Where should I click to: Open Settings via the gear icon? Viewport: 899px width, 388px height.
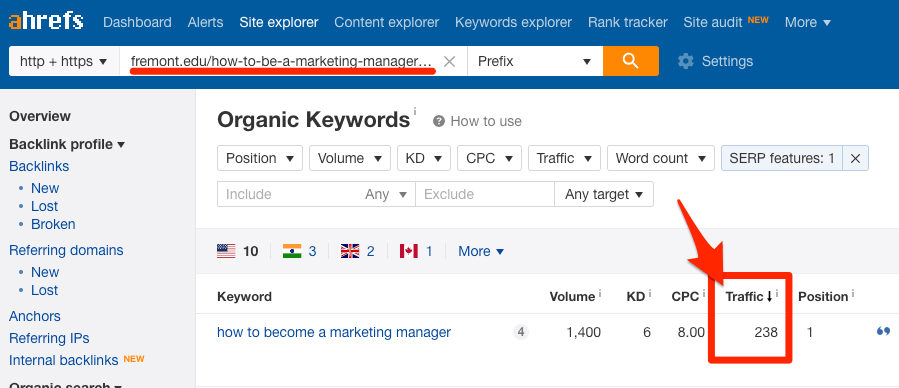click(x=686, y=61)
